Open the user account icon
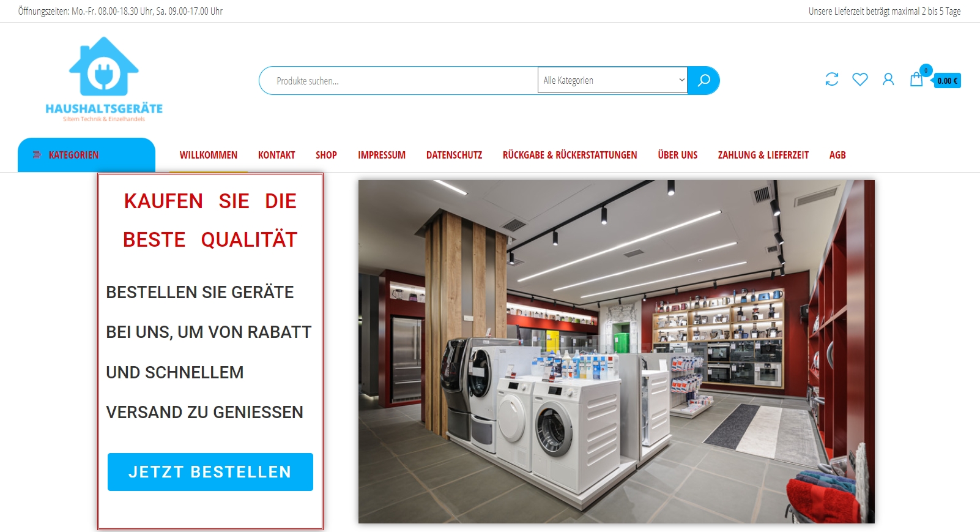Viewport: 980px width, 532px height. (x=888, y=80)
